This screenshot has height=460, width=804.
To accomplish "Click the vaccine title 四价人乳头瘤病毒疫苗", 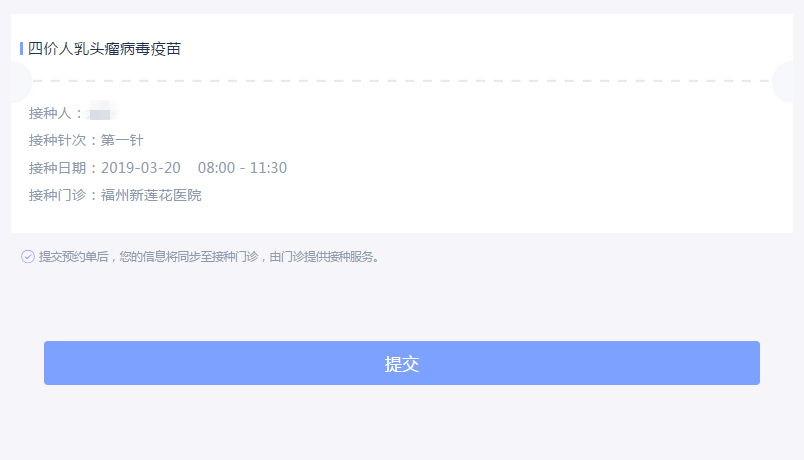I will point(105,48).
